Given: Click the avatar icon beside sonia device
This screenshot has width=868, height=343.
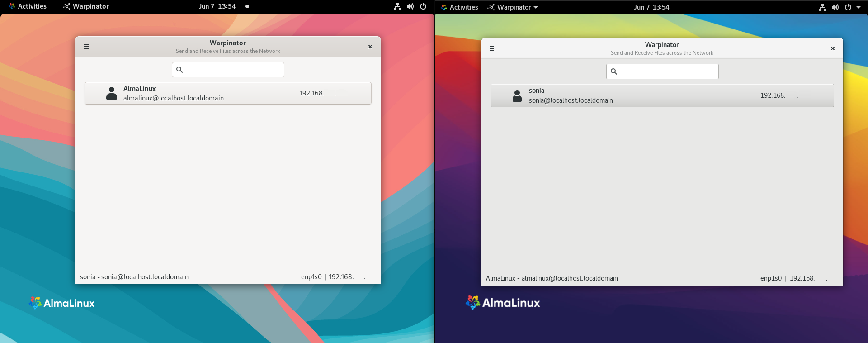Looking at the screenshot, I should (x=517, y=95).
